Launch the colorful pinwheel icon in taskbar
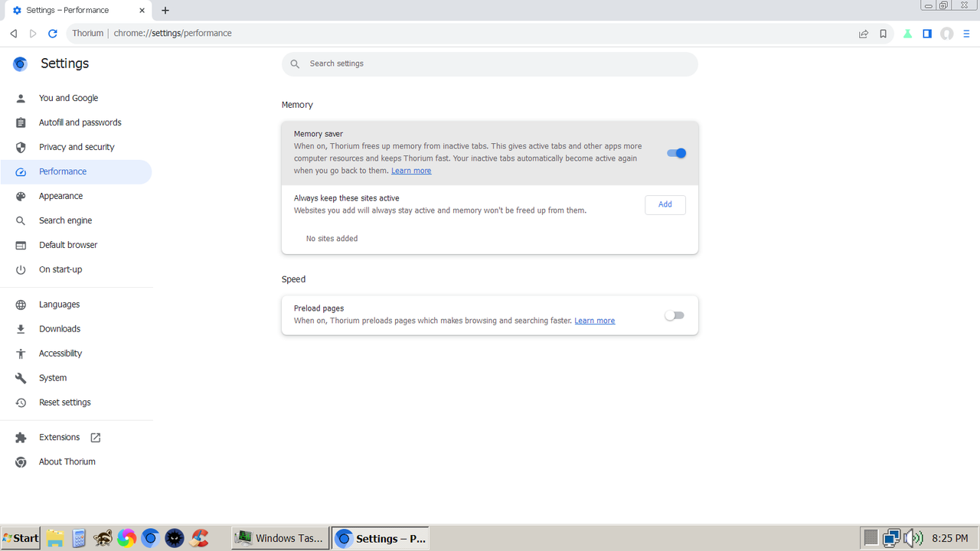Image resolution: width=980 pixels, height=551 pixels. coord(126,538)
